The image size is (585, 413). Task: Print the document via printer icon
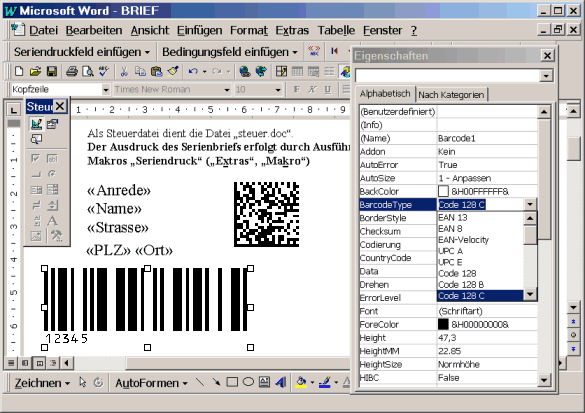point(72,71)
